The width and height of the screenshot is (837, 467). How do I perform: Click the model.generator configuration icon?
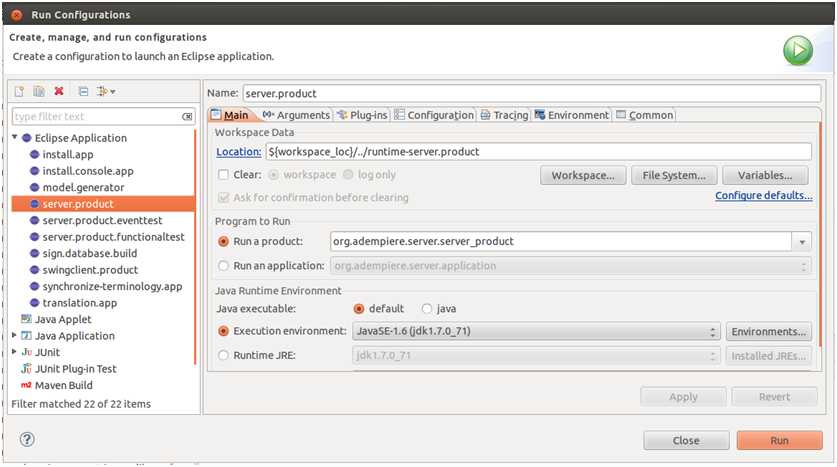(x=35, y=187)
